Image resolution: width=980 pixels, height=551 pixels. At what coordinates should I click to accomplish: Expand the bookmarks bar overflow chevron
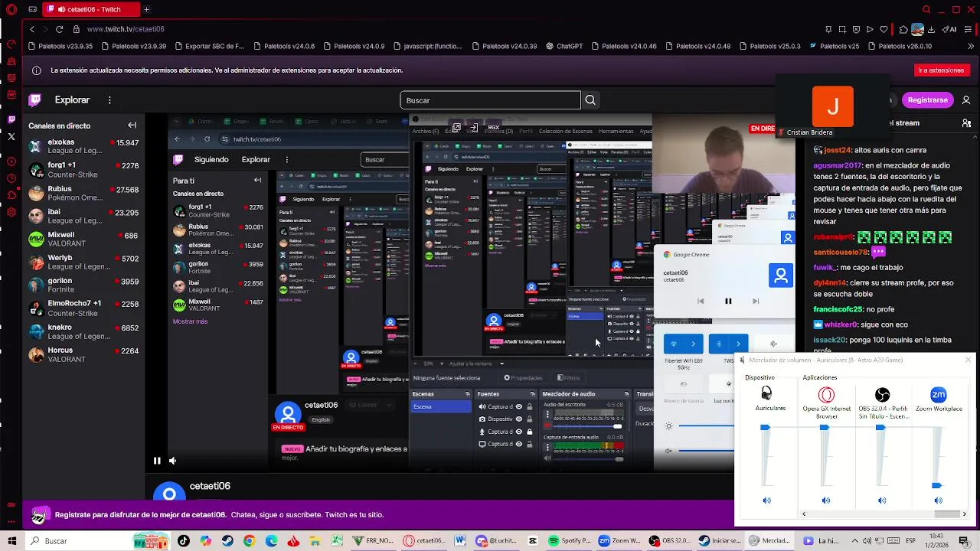[x=971, y=46]
